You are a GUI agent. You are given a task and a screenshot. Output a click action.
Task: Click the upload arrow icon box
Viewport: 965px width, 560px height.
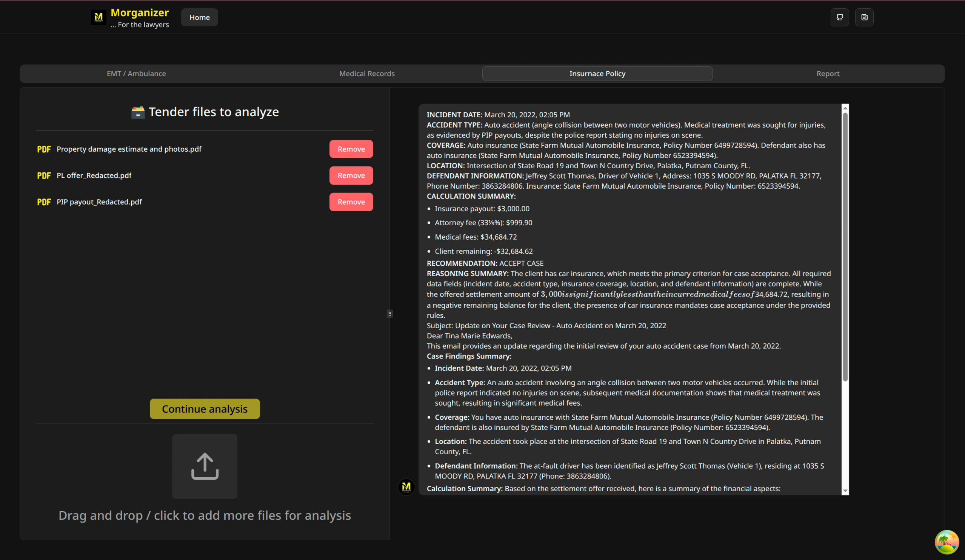[x=205, y=466]
